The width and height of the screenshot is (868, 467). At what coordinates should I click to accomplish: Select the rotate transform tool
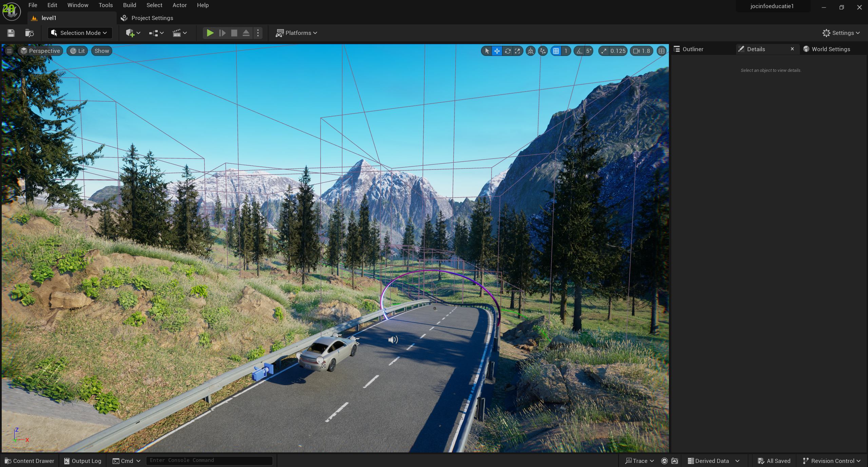[507, 51]
